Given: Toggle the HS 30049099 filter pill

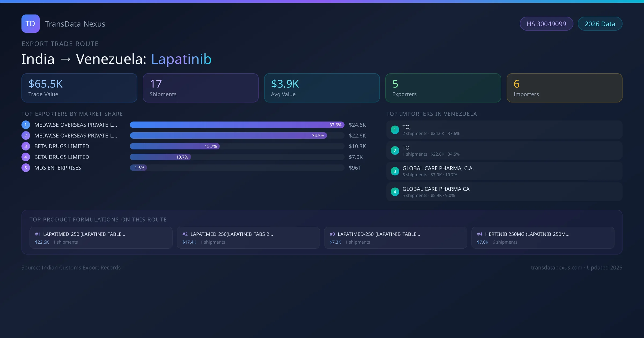Looking at the screenshot, I should 546,24.
